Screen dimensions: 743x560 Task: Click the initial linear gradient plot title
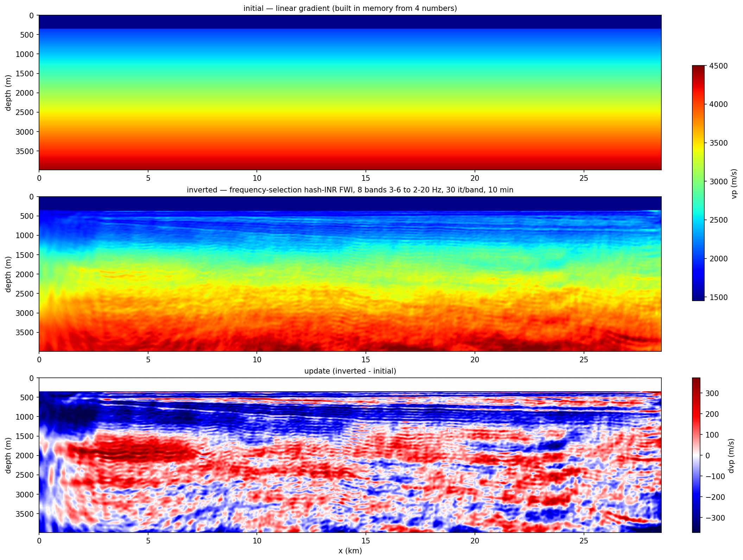coord(350,8)
